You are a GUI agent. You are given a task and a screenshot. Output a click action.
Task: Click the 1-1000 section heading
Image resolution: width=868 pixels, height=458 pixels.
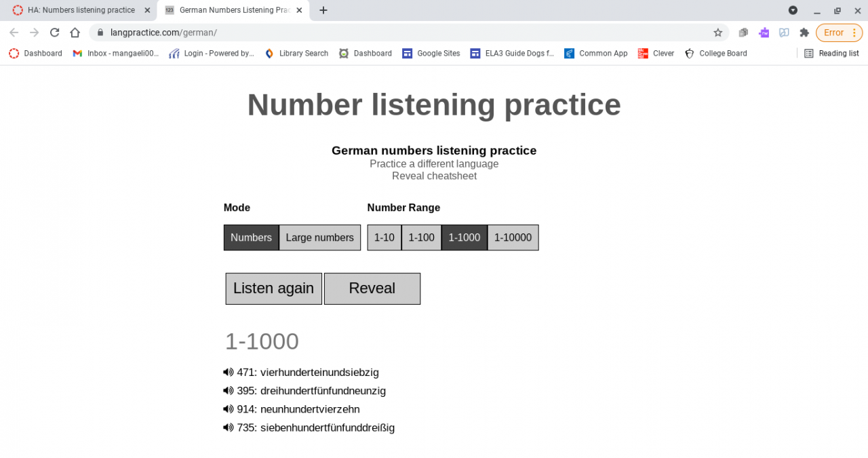[262, 341]
